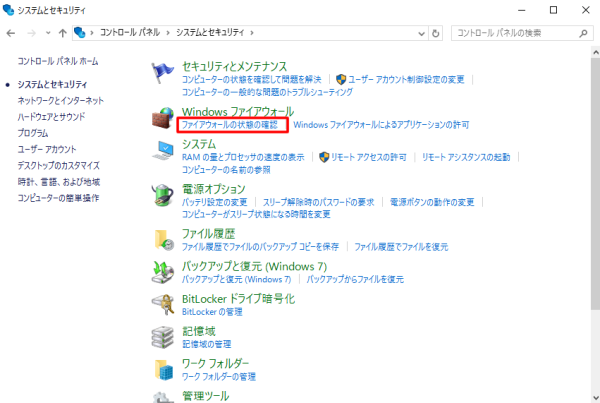This screenshot has width=600, height=403.
Task: Go to ネットワークとインターネット category
Action: click(61, 101)
